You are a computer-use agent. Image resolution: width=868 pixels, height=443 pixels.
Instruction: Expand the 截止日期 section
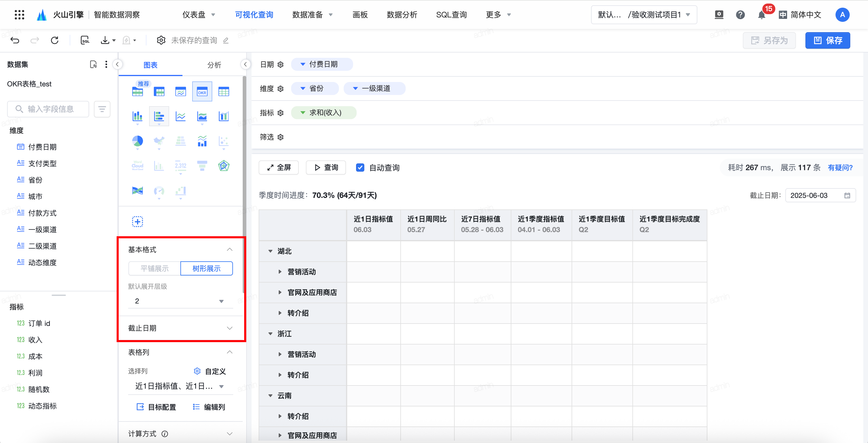point(229,328)
